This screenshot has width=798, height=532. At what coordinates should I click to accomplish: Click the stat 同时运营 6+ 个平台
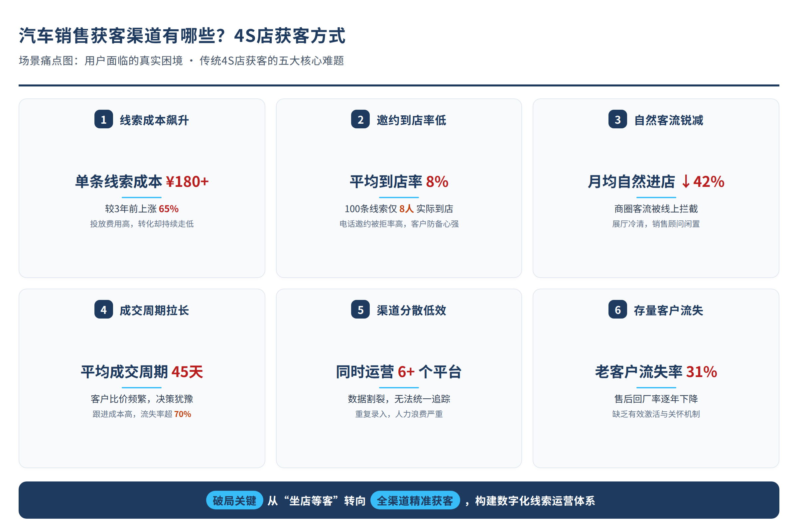coord(399,371)
